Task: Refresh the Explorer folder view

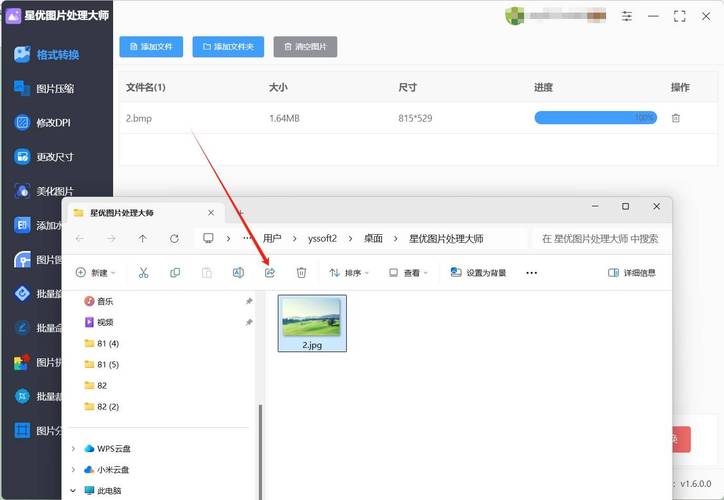Action: (174, 239)
